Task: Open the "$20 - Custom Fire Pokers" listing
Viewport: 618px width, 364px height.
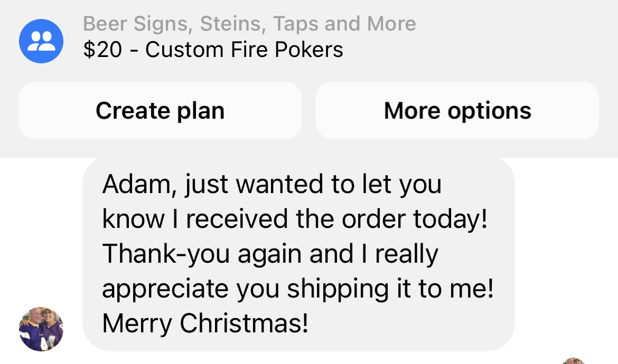Action: point(213,50)
